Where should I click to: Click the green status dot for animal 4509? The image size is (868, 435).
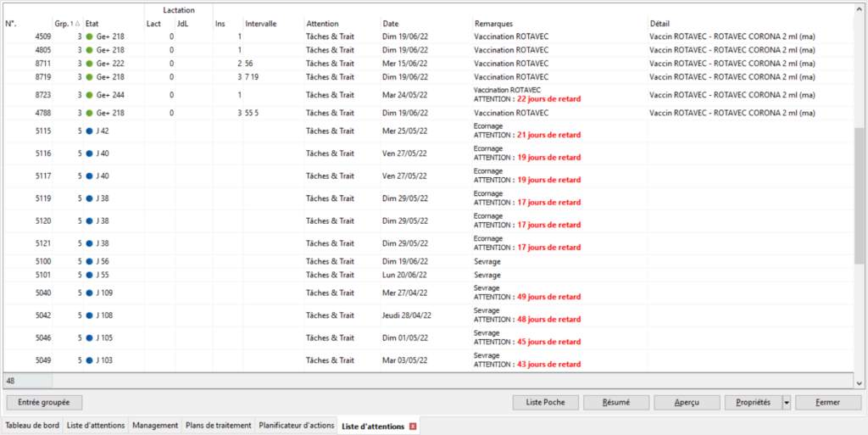89,37
